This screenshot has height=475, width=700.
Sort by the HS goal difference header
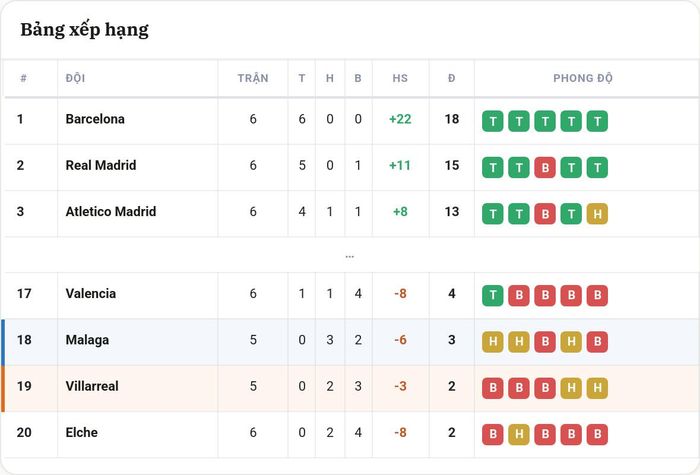click(x=400, y=78)
